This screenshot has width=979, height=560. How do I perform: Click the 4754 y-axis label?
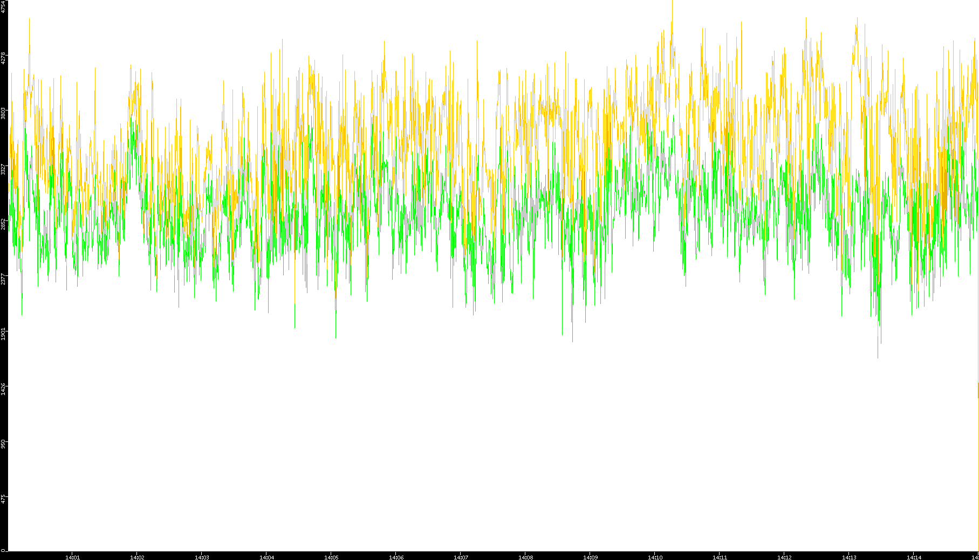(x=3, y=7)
